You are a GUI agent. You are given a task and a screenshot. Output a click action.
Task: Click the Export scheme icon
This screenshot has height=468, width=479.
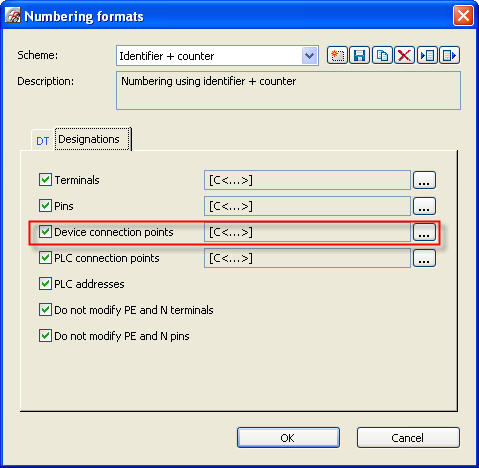449,55
